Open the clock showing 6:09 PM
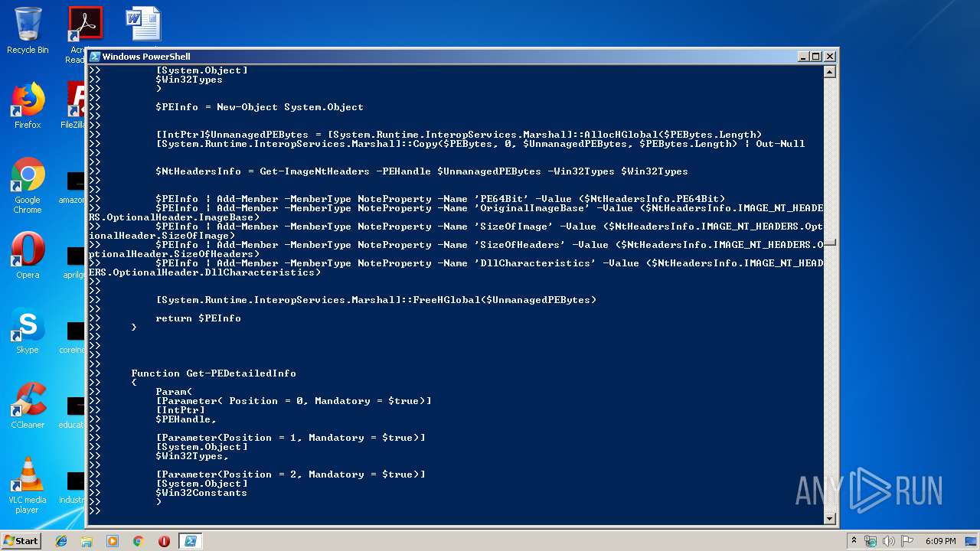This screenshot has width=980, height=551. (x=940, y=541)
